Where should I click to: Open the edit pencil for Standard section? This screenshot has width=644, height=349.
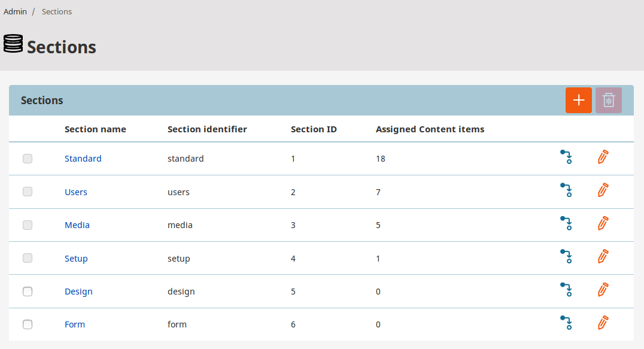point(603,157)
